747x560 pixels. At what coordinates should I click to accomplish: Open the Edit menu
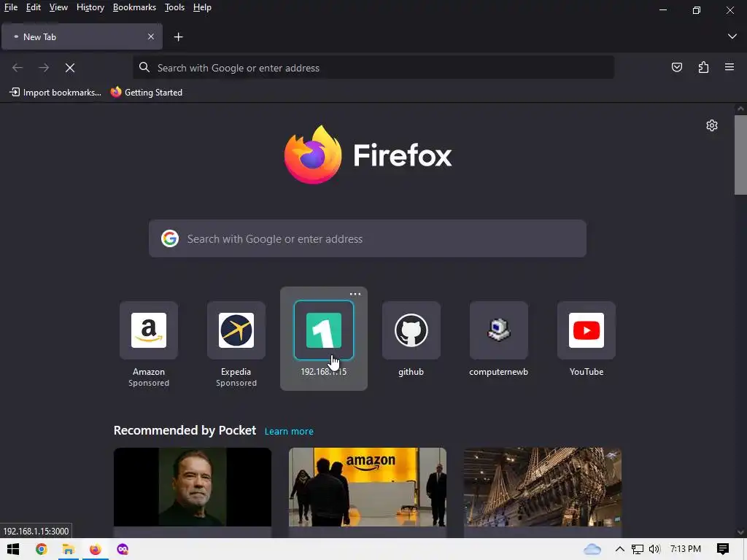pyautogui.click(x=34, y=7)
